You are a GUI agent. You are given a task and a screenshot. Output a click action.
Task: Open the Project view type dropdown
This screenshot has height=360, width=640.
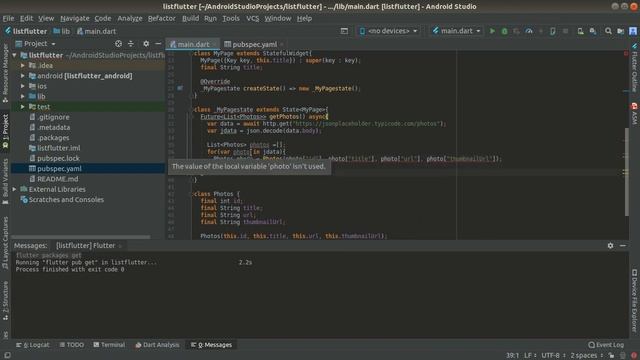(35, 44)
